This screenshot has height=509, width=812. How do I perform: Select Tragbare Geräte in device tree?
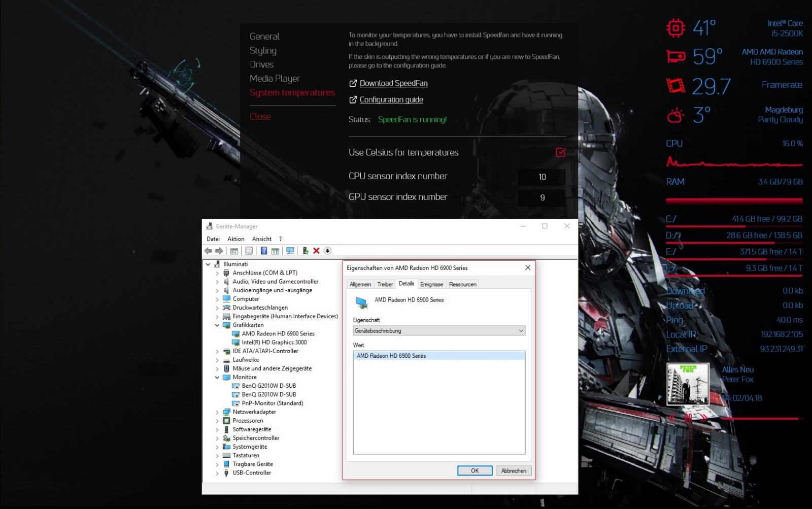[x=253, y=464]
